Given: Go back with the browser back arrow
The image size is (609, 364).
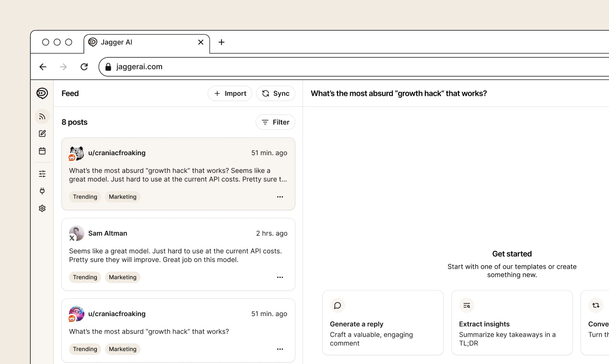Looking at the screenshot, I should pyautogui.click(x=43, y=67).
